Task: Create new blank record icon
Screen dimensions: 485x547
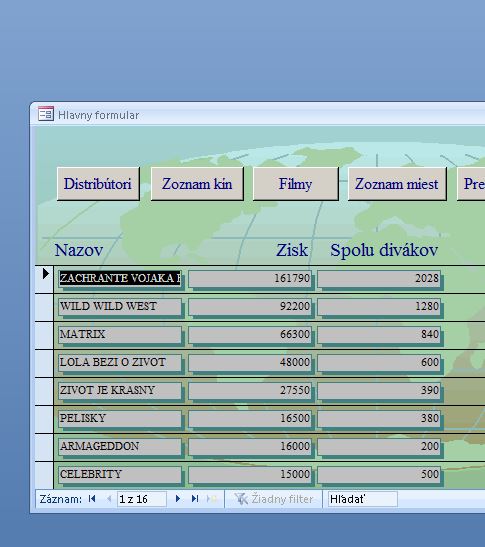Action: (x=212, y=499)
